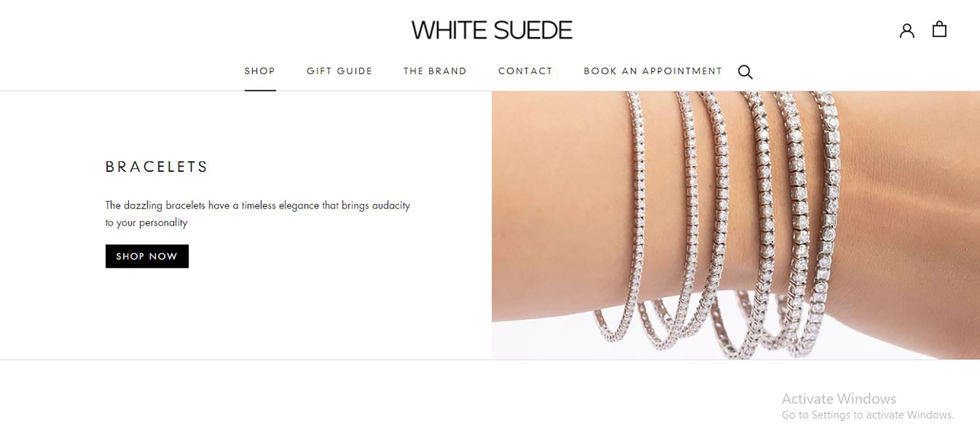The height and width of the screenshot is (445, 980).
Task: Click BOOK AN APPOINTMENT link
Action: coord(653,71)
